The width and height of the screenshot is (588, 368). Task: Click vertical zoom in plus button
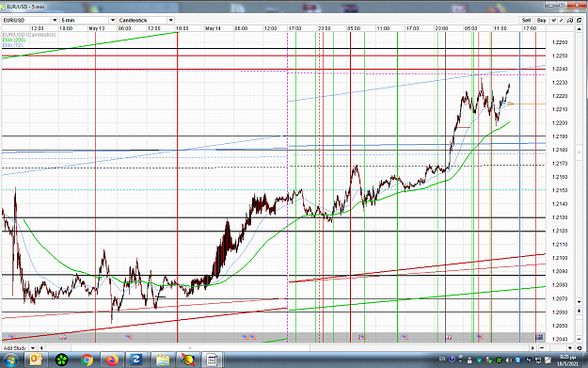click(579, 311)
